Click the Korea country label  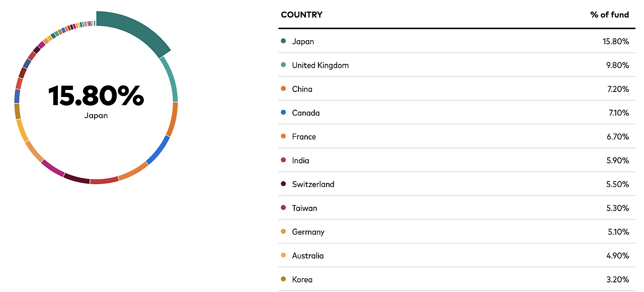point(302,279)
